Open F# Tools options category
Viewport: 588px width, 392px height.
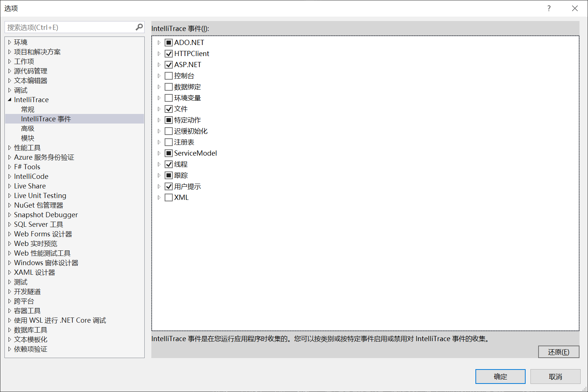[x=27, y=167]
